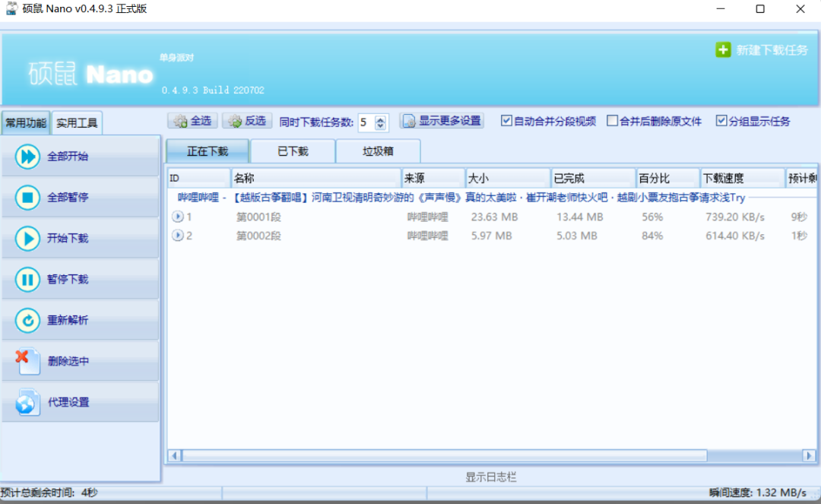
Task: Click the 13.44 MB completed cell
Action: [579, 217]
